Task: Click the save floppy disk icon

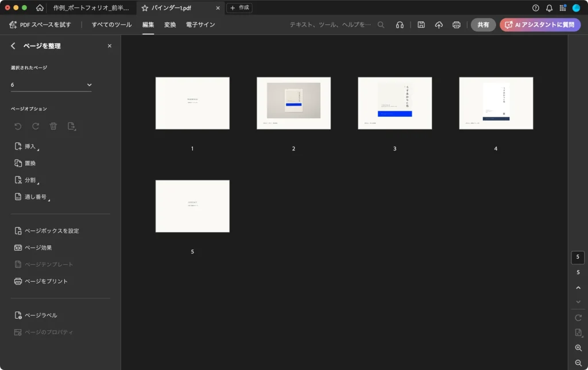Action: coord(421,25)
